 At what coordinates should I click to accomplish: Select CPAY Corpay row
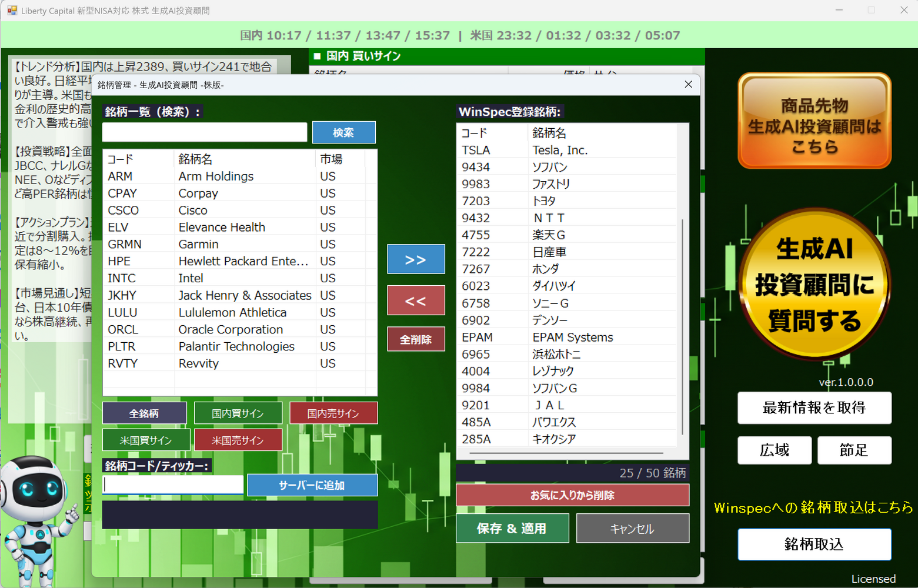[x=240, y=193]
